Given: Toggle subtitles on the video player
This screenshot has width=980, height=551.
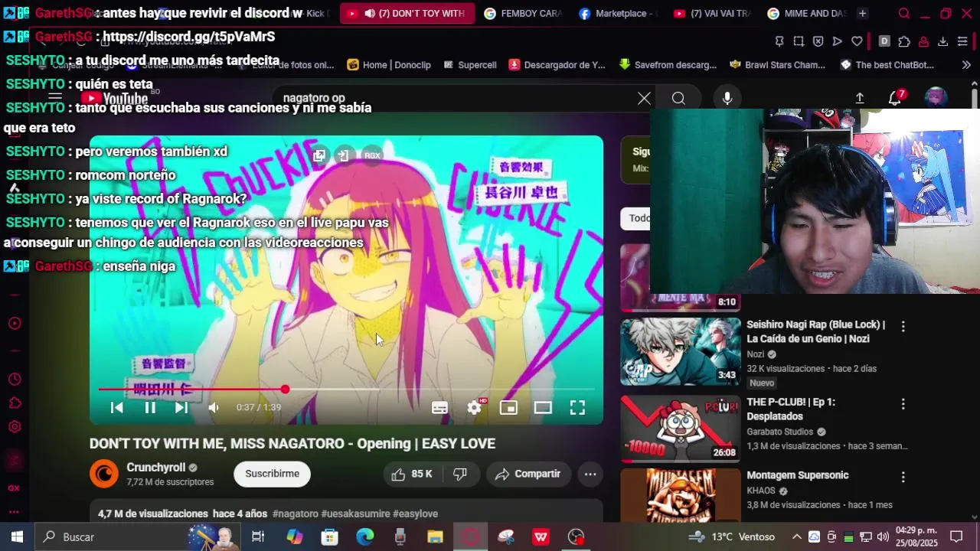Looking at the screenshot, I should [439, 408].
